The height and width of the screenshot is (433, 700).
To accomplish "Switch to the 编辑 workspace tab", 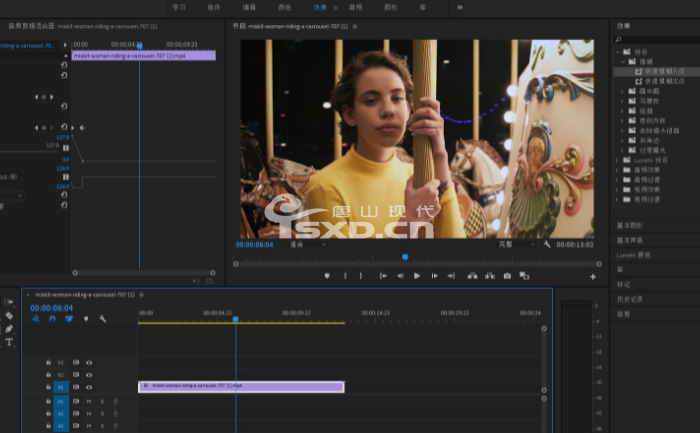I will (x=249, y=7).
